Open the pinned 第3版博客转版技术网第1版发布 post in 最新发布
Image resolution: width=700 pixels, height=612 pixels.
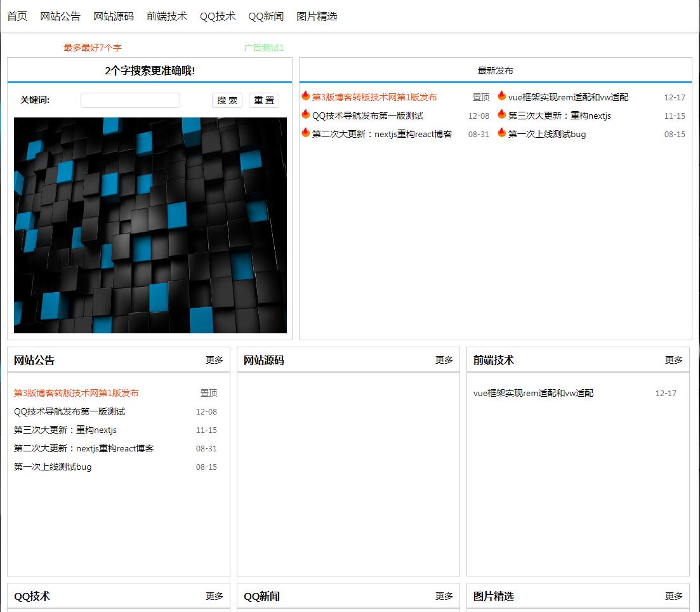374,97
